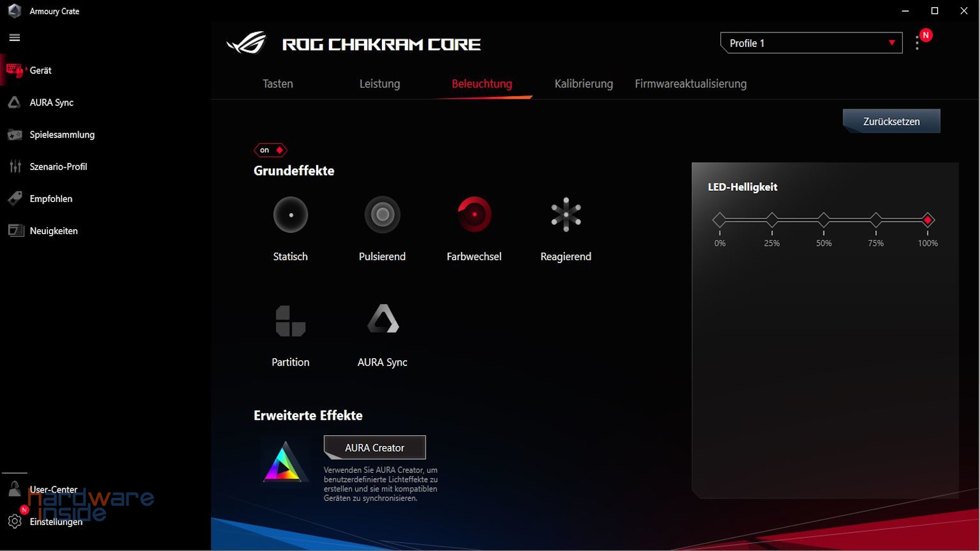Open the Szenario-Profil section
Image resolution: width=980 pixels, height=551 pixels.
(x=58, y=166)
